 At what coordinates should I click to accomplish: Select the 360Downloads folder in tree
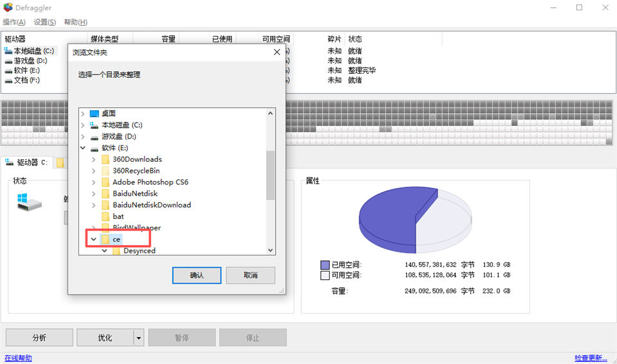[137, 159]
